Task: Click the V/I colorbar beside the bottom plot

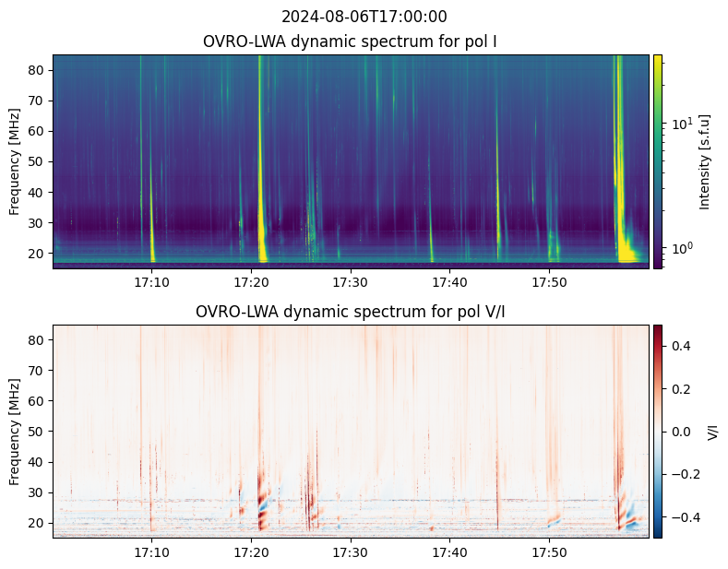Action: pos(658,431)
